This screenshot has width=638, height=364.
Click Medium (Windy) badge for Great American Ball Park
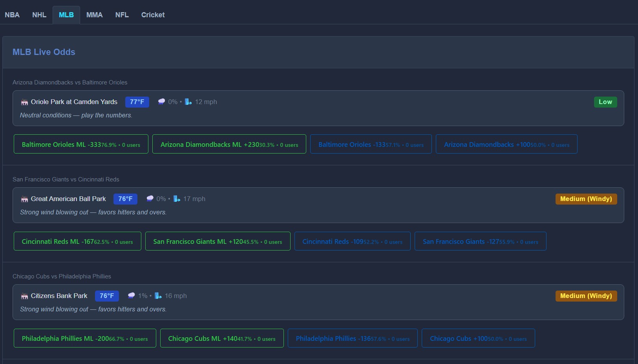click(586, 199)
